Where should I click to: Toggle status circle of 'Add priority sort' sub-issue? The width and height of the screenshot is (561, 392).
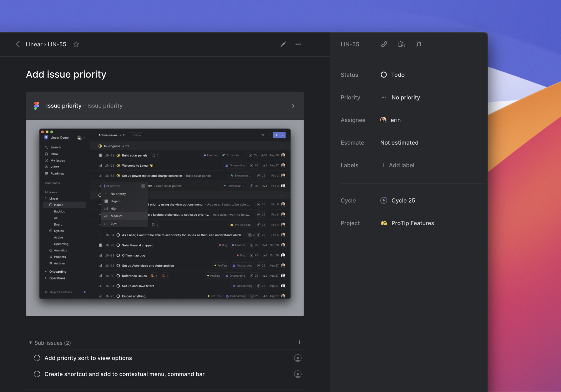37,358
